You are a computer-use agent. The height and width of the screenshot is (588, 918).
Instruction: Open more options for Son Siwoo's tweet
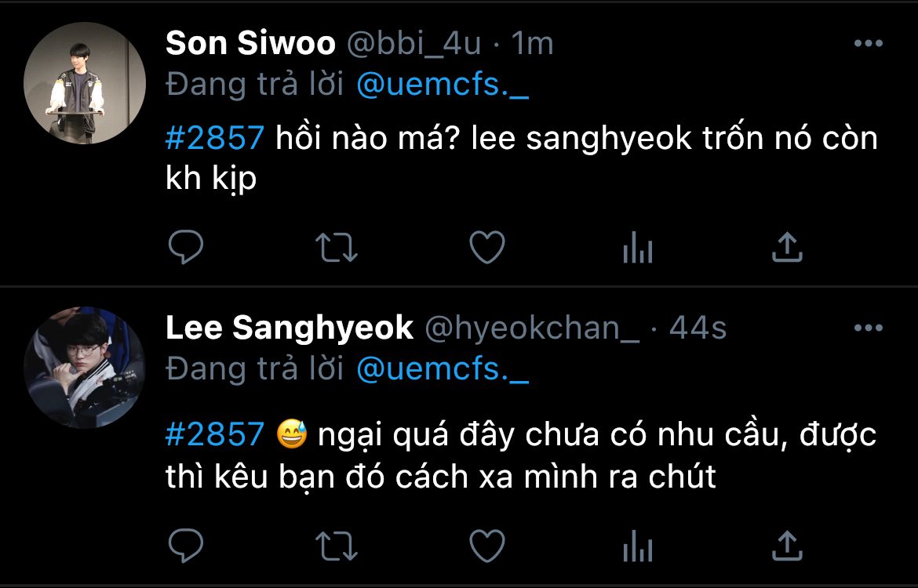[x=868, y=44]
